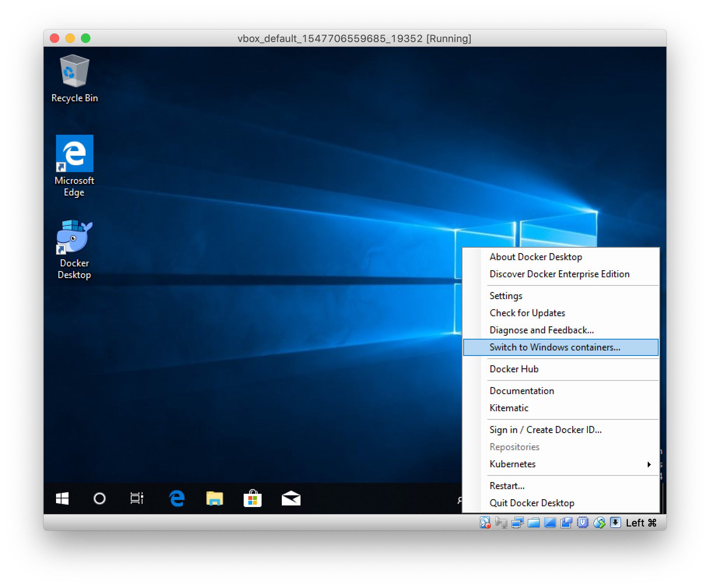710x588 pixels.
Task: Choose Quit Docker Desktop
Action: (x=532, y=503)
